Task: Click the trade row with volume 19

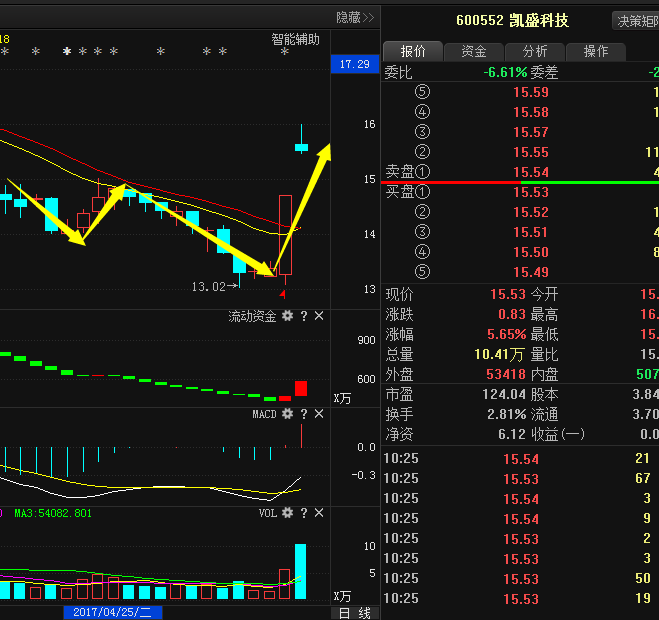Action: pyautogui.click(x=521, y=598)
